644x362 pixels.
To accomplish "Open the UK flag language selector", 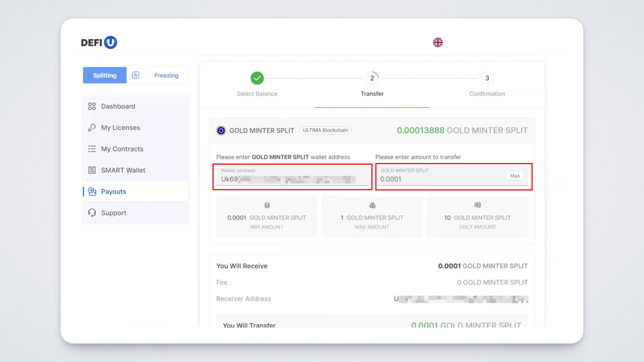I will (x=438, y=42).
